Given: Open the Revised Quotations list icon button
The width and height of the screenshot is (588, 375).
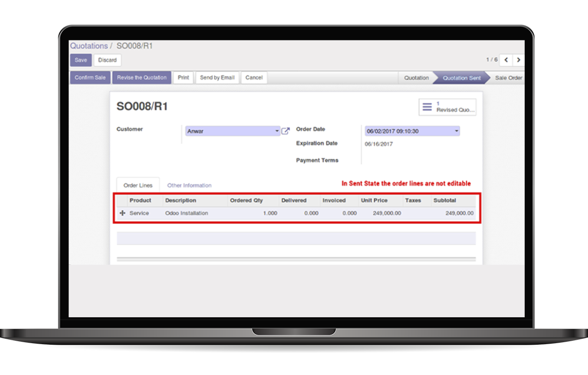Looking at the screenshot, I should [x=447, y=107].
